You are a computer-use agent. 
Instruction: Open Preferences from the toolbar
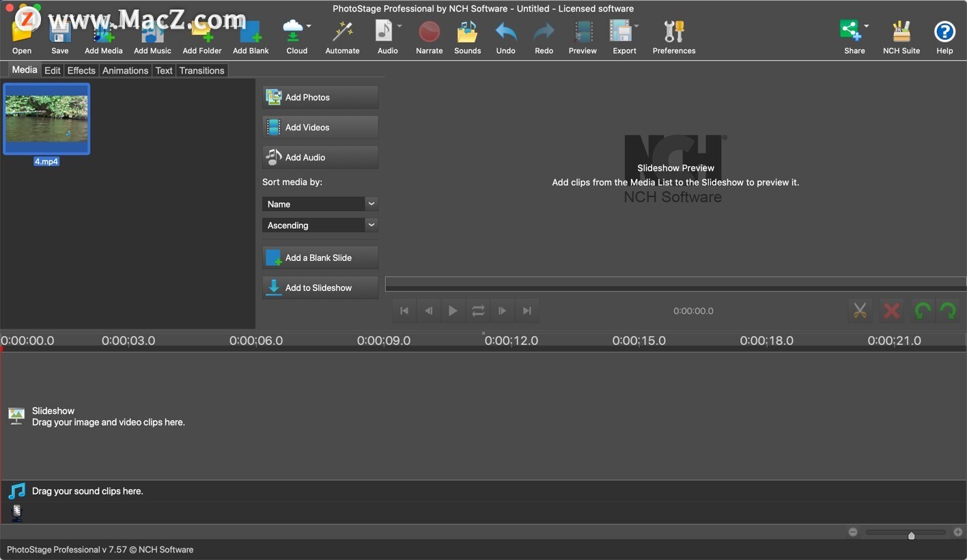(x=674, y=37)
